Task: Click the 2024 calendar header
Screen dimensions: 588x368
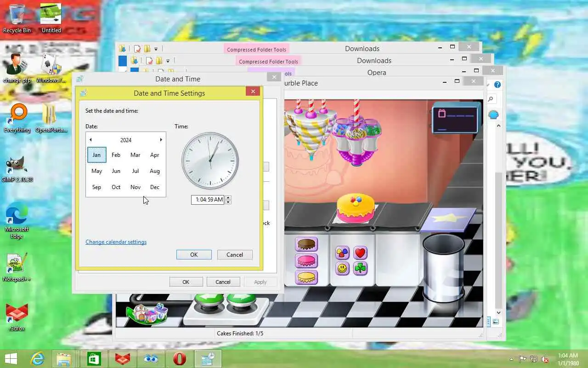Action: point(126,140)
